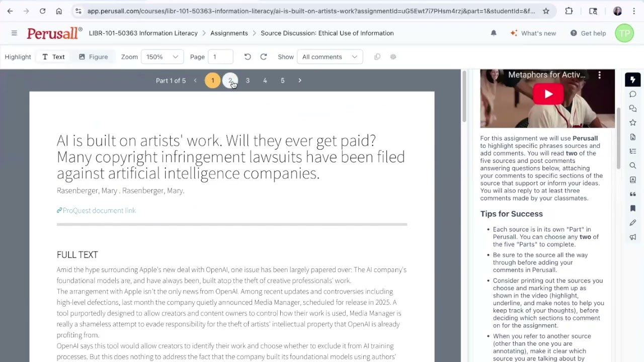Bookmark this page with the star
This screenshot has width=644, height=362.
coord(546,11)
